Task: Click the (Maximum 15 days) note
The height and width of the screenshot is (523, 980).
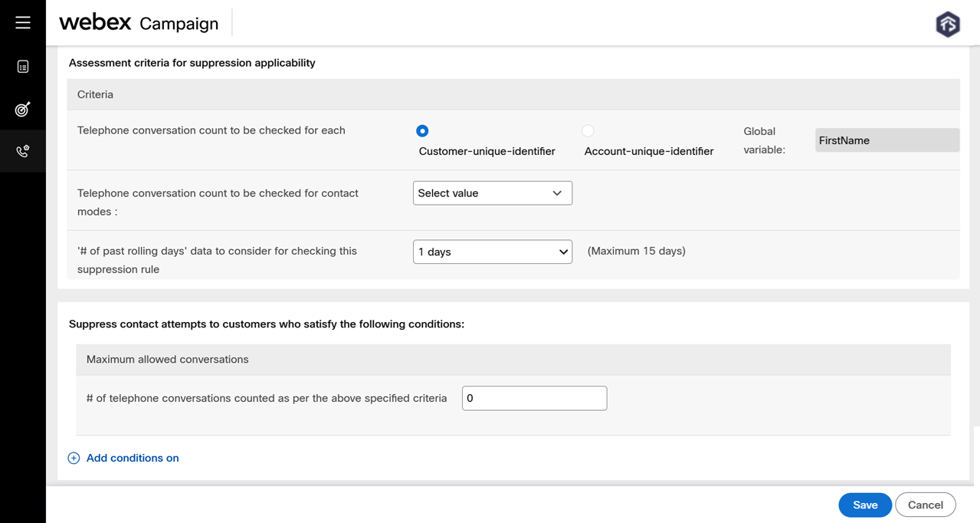Action: 637,251
